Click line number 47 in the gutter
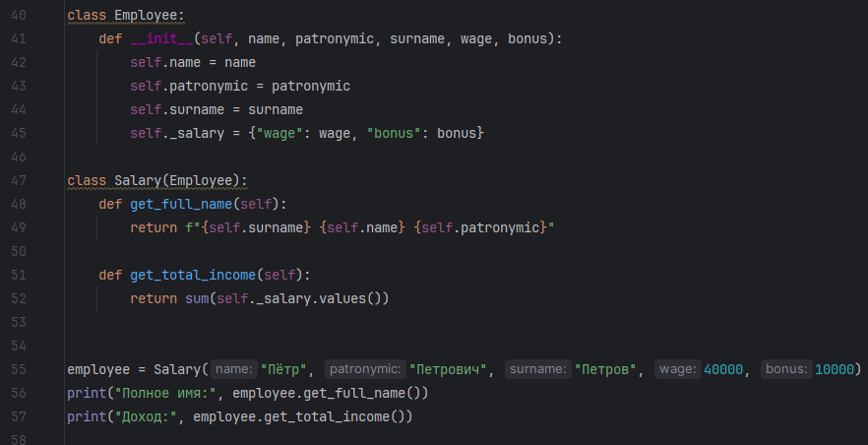The image size is (868, 445). [19, 180]
